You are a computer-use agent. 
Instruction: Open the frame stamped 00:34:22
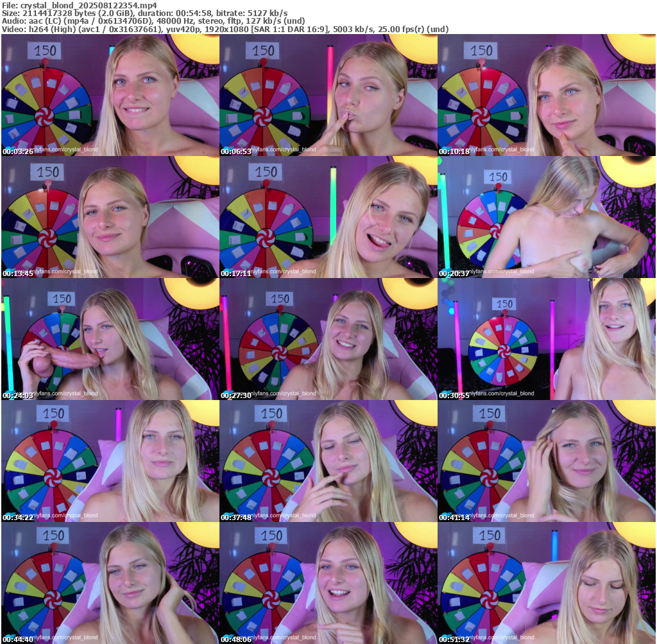click(x=110, y=461)
